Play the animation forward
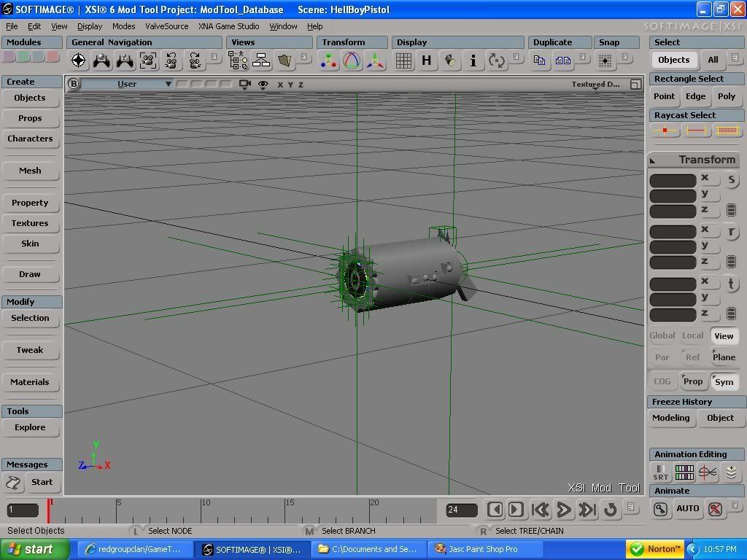The height and width of the screenshot is (560, 747). click(564, 510)
